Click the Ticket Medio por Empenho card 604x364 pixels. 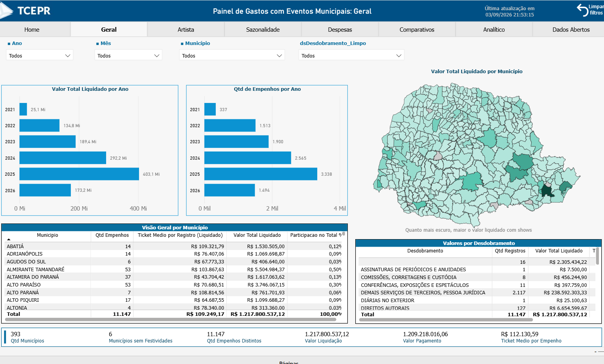coord(531,337)
